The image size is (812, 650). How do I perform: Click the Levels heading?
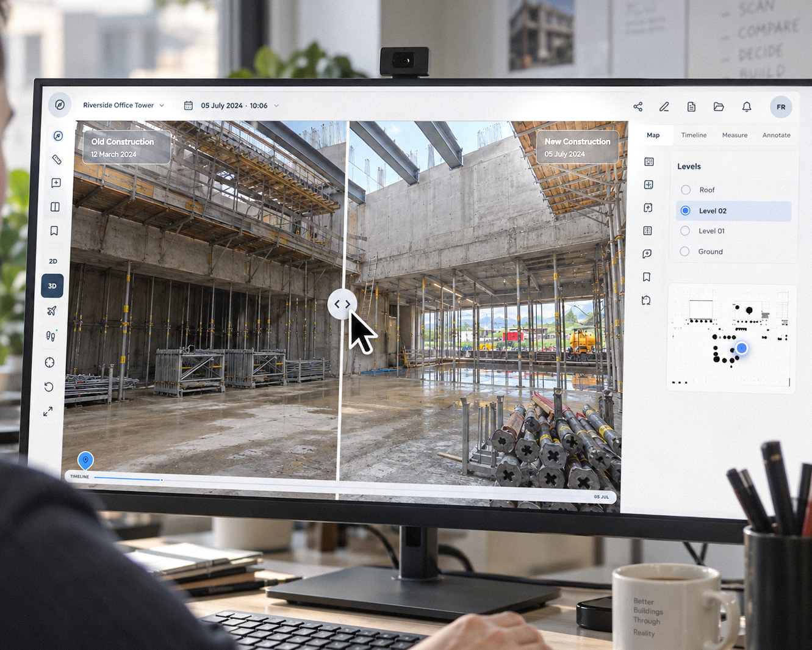click(689, 166)
